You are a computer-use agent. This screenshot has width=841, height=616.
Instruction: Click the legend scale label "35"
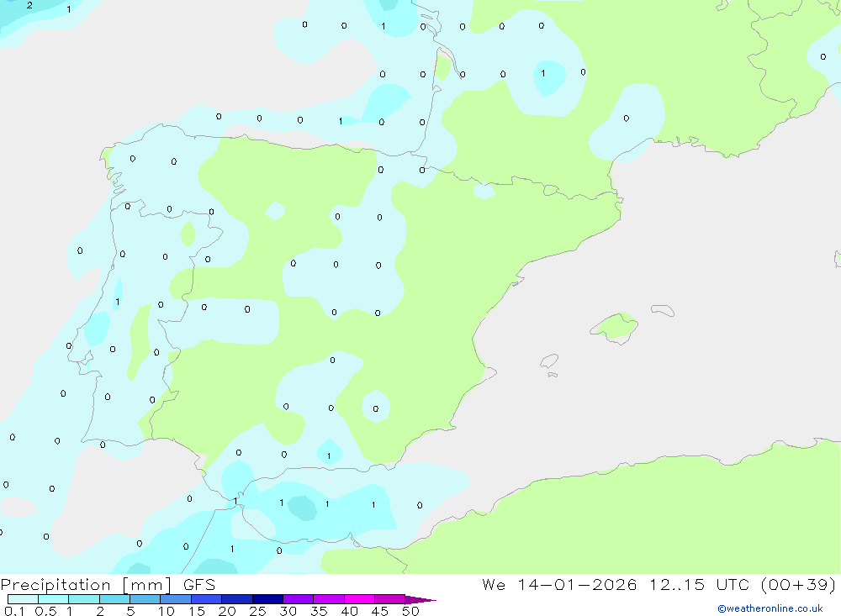pos(319,611)
